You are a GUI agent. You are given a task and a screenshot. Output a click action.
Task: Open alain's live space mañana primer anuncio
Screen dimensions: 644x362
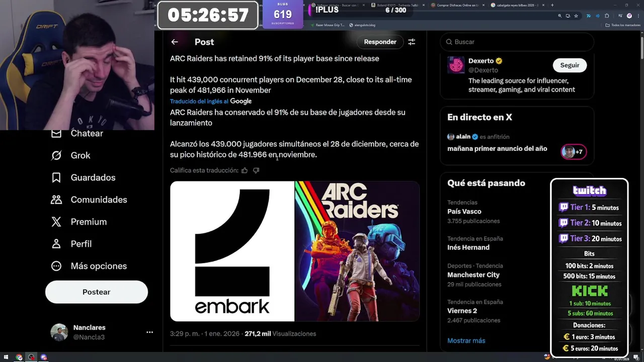pos(497,149)
